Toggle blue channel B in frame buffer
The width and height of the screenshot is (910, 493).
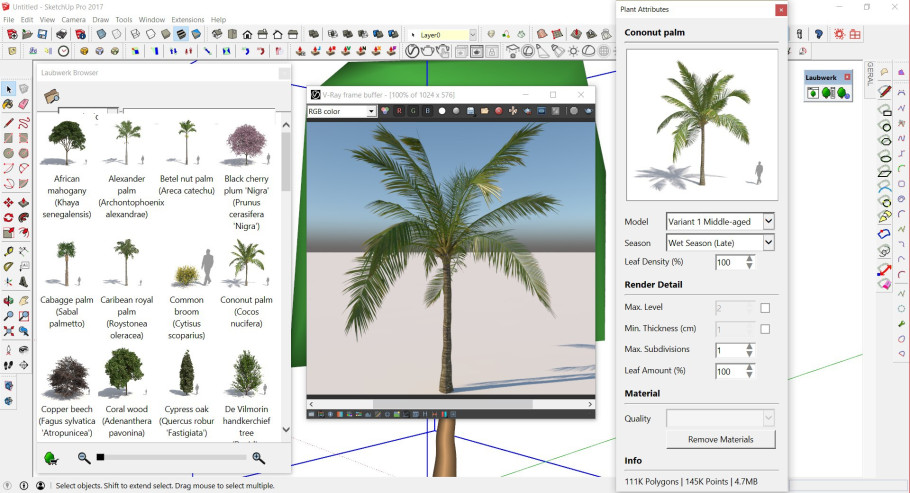tap(428, 111)
